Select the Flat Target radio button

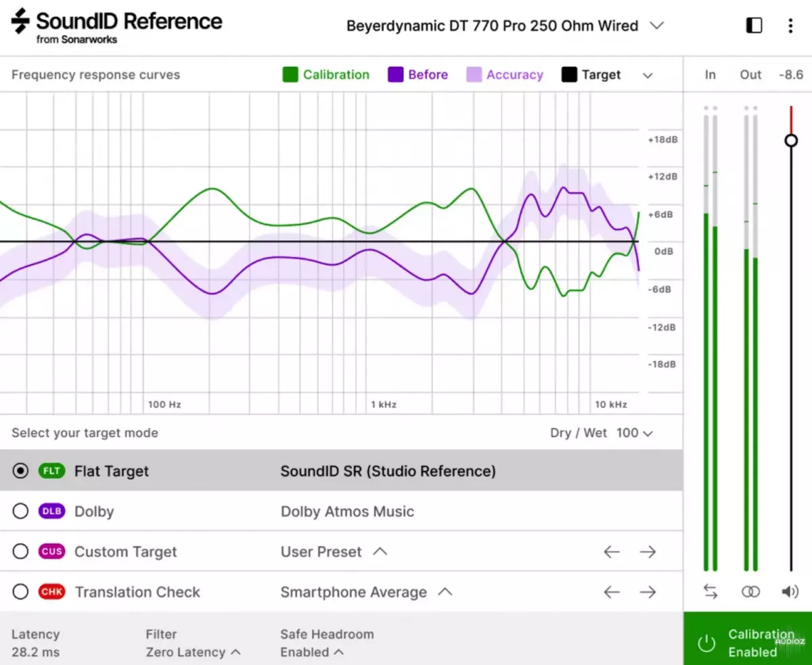[21, 471]
